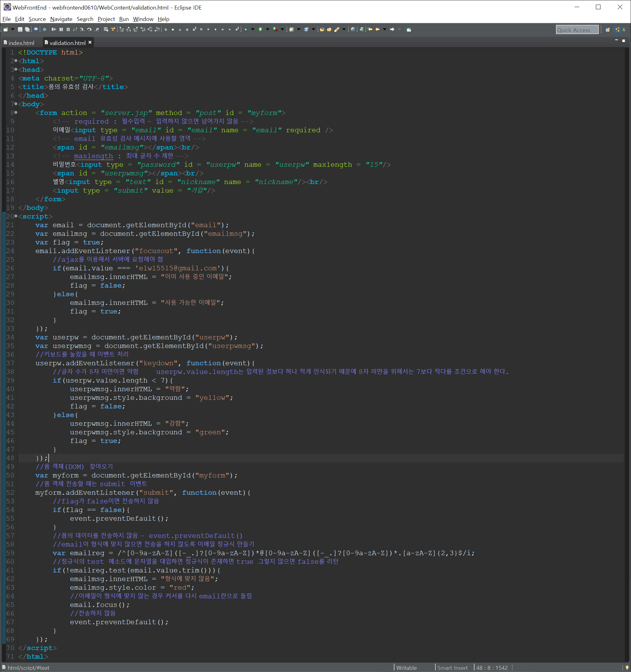Click the Quick Access search field
This screenshot has height=672, width=631.
[577, 30]
